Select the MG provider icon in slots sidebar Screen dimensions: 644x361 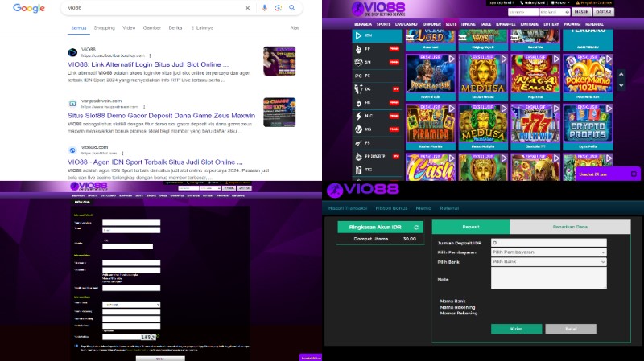[358, 129]
